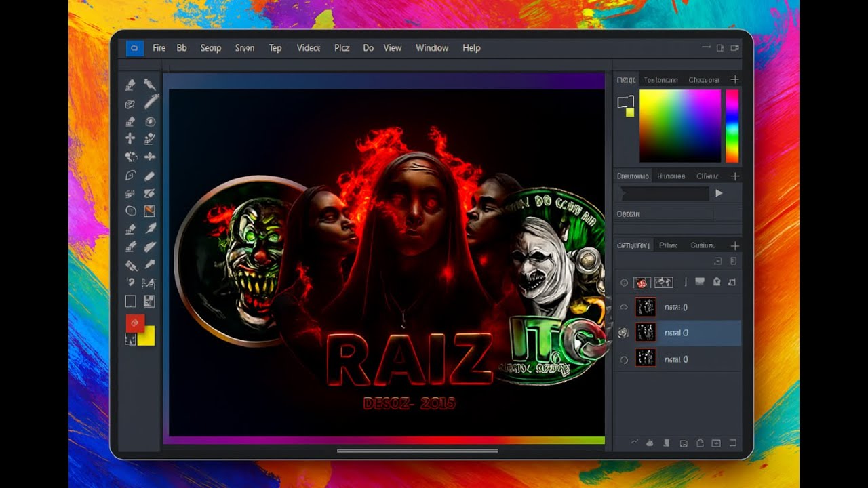Open the View menu
The height and width of the screenshot is (488, 868).
click(x=393, y=48)
